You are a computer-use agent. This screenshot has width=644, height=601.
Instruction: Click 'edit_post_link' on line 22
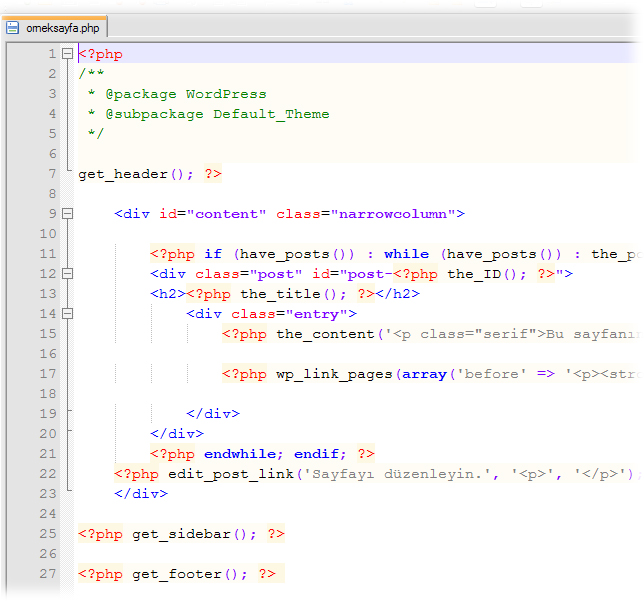231,474
